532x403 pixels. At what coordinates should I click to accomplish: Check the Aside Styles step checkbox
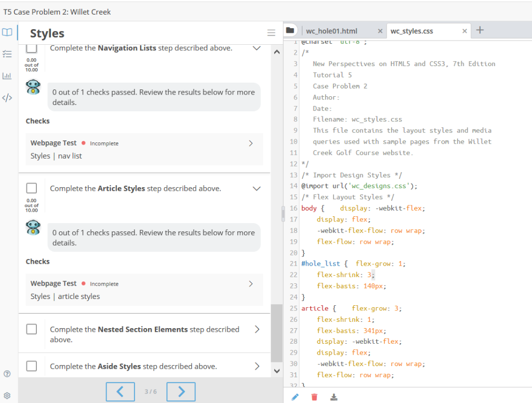point(32,366)
